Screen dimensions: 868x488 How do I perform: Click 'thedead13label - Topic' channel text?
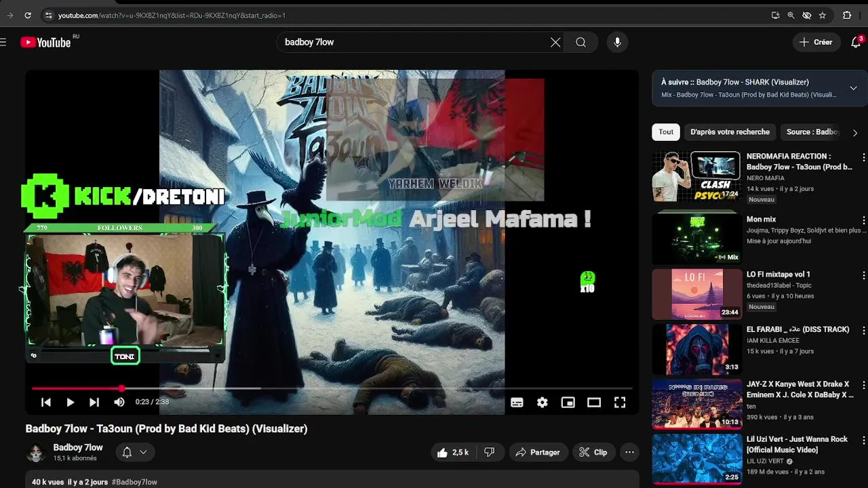[x=780, y=285]
